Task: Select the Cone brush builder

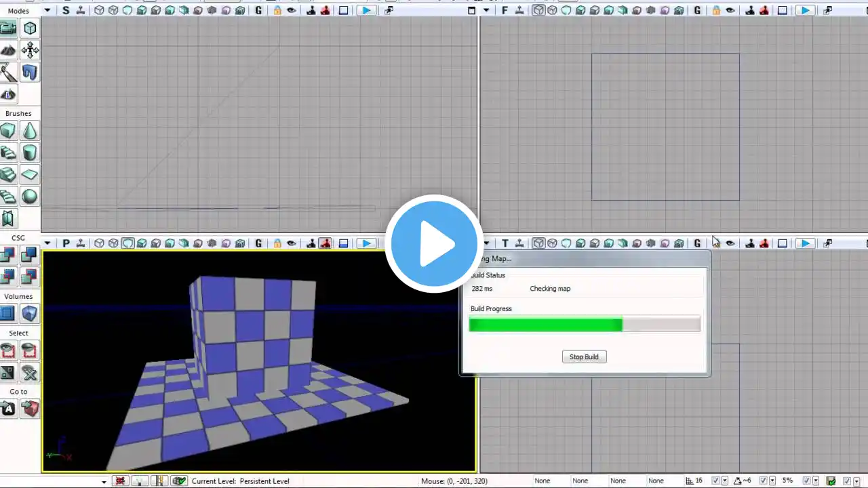Action: [x=30, y=131]
